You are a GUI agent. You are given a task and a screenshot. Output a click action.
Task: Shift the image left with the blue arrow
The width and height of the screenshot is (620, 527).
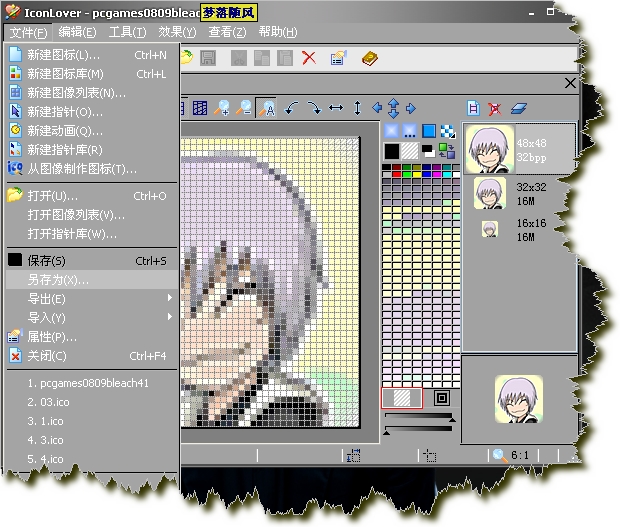(377, 108)
